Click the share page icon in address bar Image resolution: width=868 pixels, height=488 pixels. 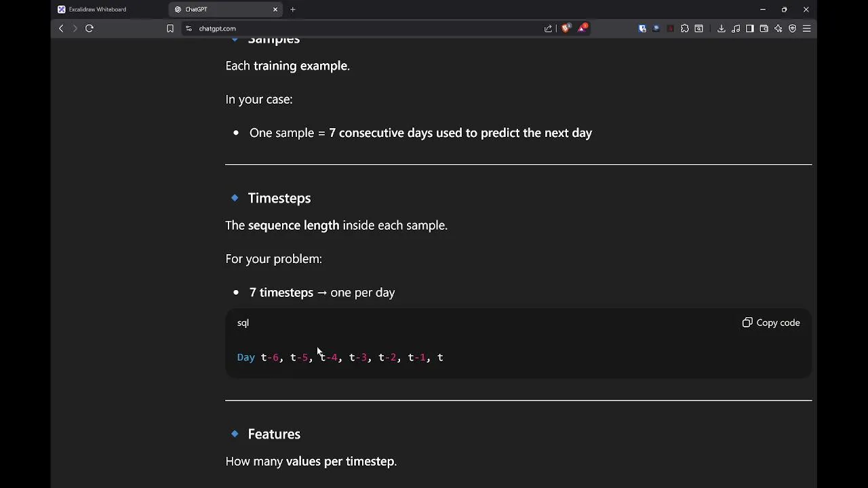pyautogui.click(x=548, y=28)
